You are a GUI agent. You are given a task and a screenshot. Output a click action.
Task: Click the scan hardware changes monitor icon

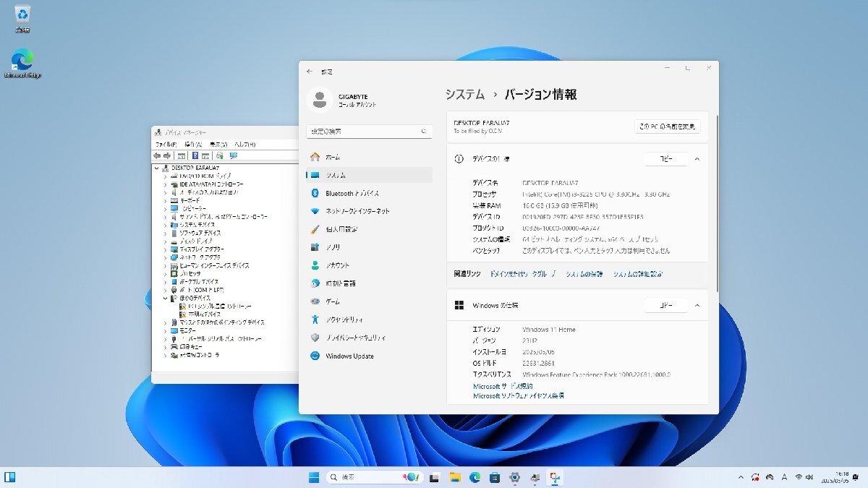pyautogui.click(x=233, y=155)
